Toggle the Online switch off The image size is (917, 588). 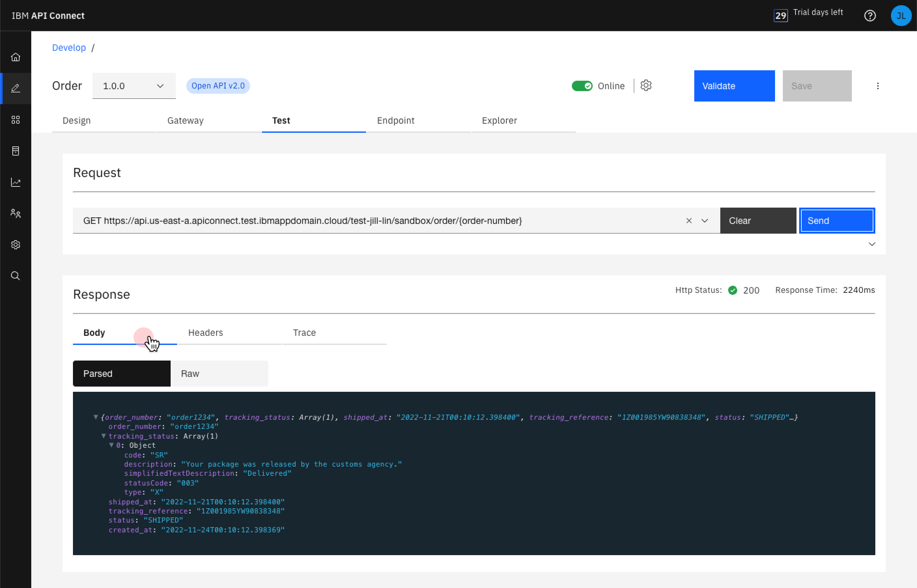tap(582, 86)
